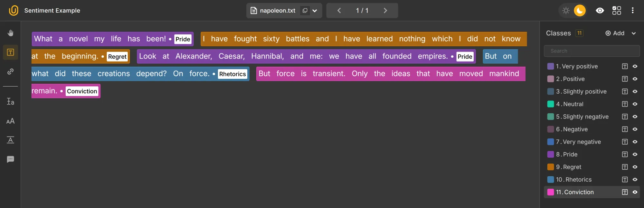
Task: Select the Regret class in list
Action: (572, 167)
